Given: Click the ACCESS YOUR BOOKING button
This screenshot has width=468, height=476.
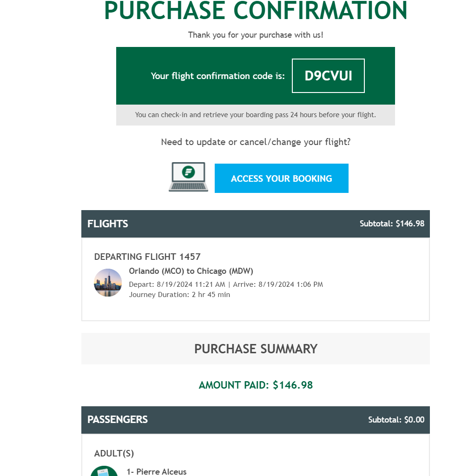Looking at the screenshot, I should click(x=281, y=178).
